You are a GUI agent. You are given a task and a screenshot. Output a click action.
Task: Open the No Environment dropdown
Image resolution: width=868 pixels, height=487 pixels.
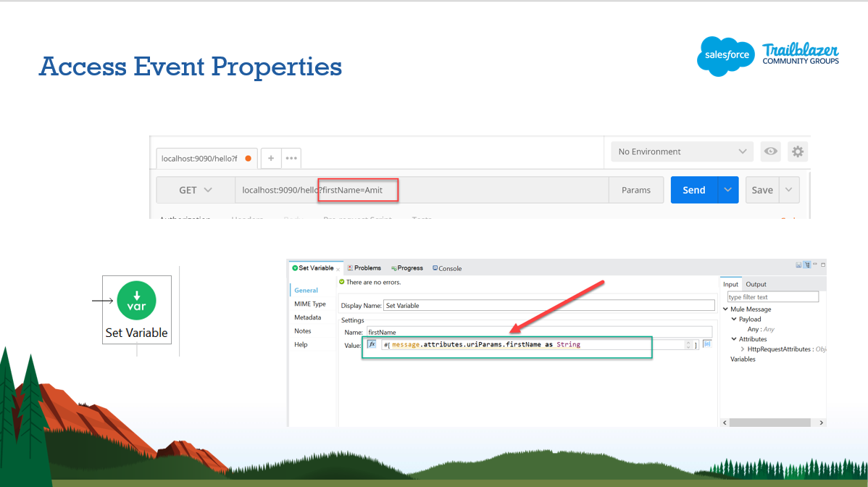[681, 151]
